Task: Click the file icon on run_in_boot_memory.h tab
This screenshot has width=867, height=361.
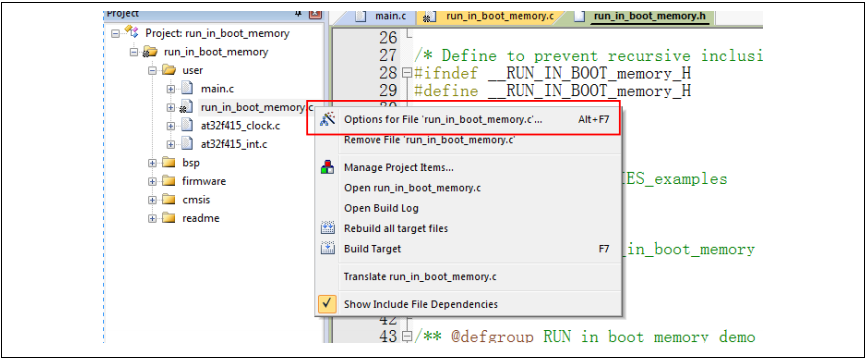Action: [x=579, y=16]
